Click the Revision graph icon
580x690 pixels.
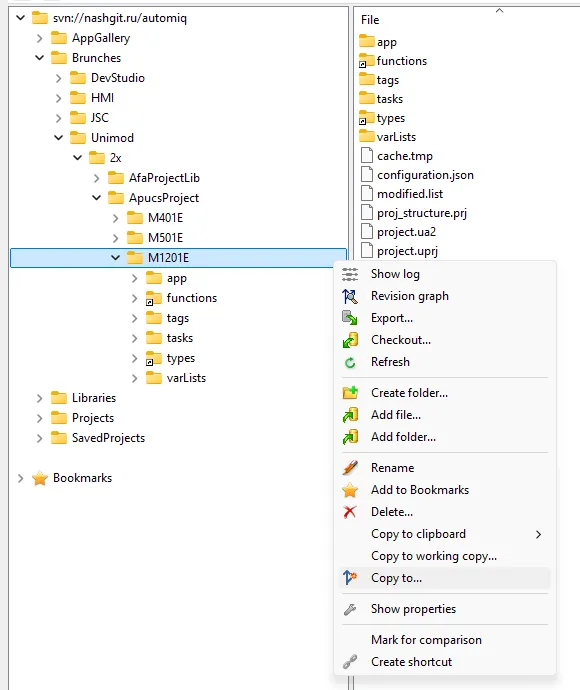[350, 296]
